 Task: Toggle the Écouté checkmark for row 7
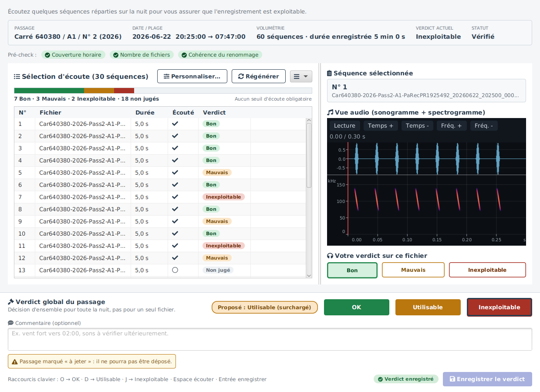pyautogui.click(x=175, y=197)
